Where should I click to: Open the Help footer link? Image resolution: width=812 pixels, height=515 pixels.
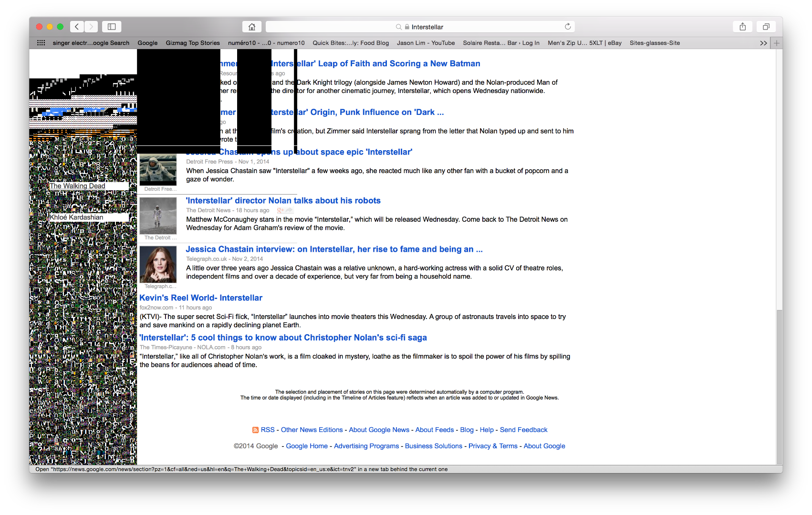pyautogui.click(x=487, y=430)
